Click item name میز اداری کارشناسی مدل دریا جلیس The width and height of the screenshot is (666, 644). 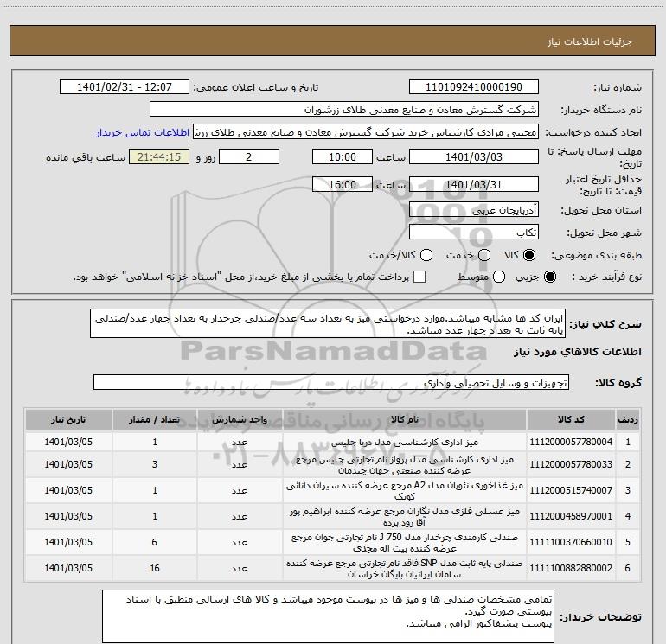[x=405, y=443]
